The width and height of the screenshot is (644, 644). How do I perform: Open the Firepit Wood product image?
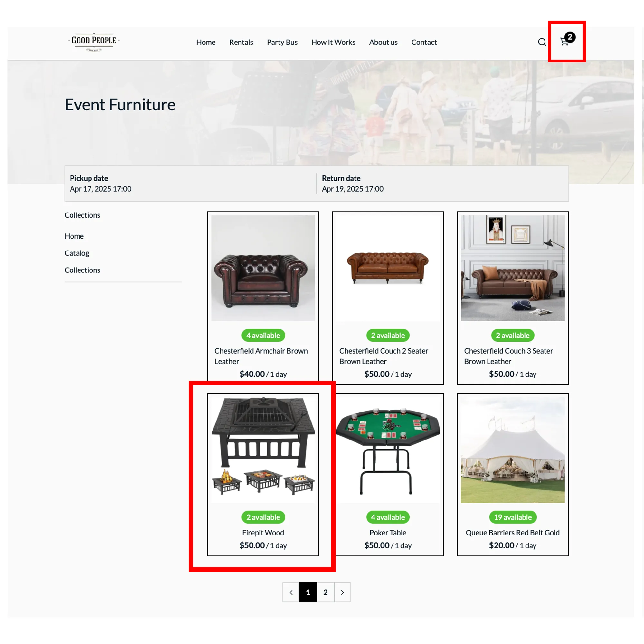pos(263,450)
